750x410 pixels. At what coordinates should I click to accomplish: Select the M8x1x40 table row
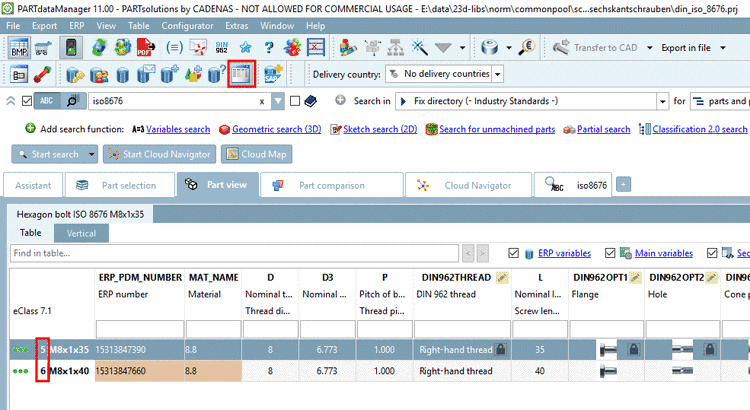379,371
